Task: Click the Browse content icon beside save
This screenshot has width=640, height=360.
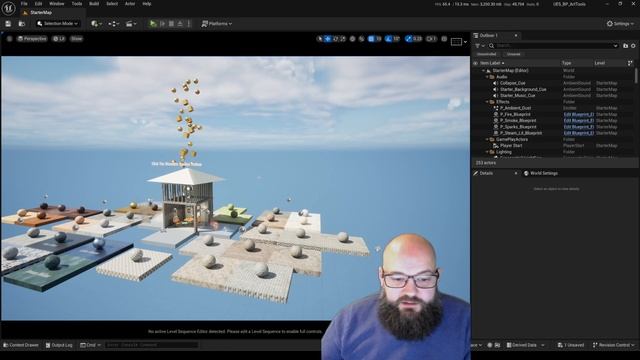Action: pos(22,24)
